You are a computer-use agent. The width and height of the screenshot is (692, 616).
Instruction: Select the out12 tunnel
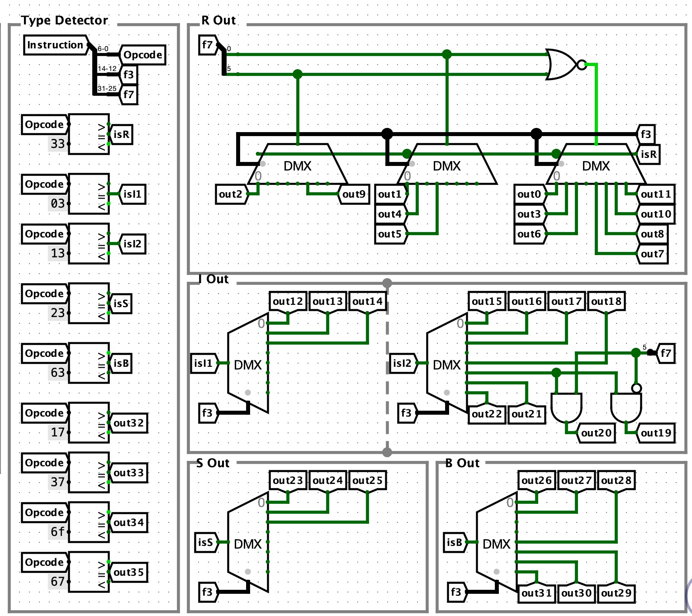[x=288, y=302]
